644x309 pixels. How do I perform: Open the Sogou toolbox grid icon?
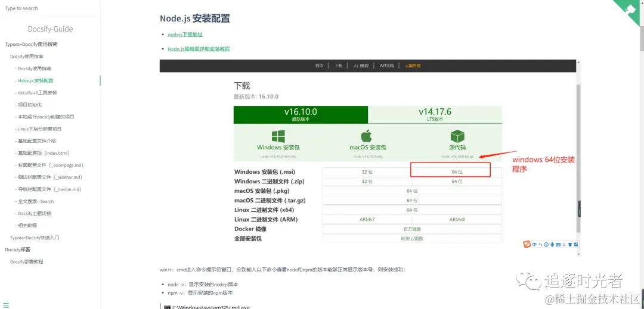[x=576, y=245]
